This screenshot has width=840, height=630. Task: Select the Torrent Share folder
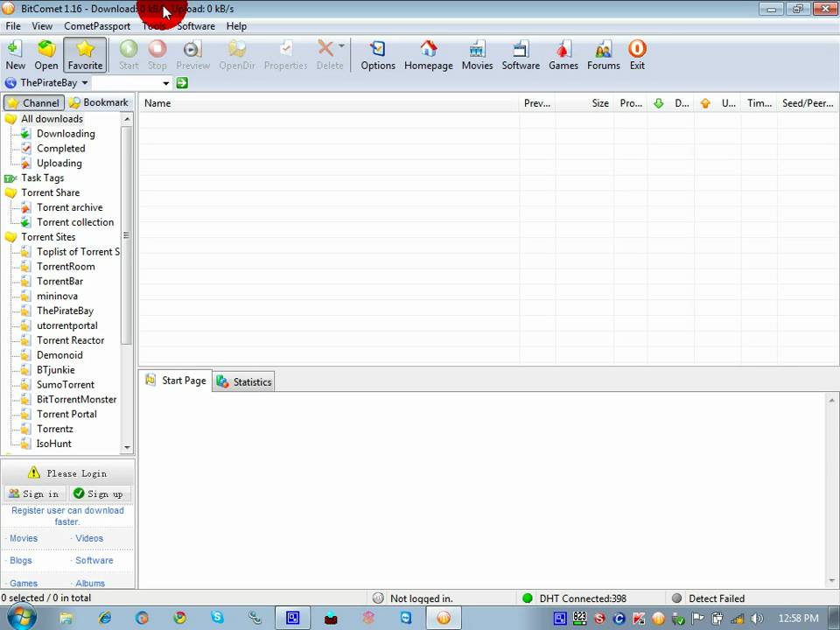[x=51, y=192]
